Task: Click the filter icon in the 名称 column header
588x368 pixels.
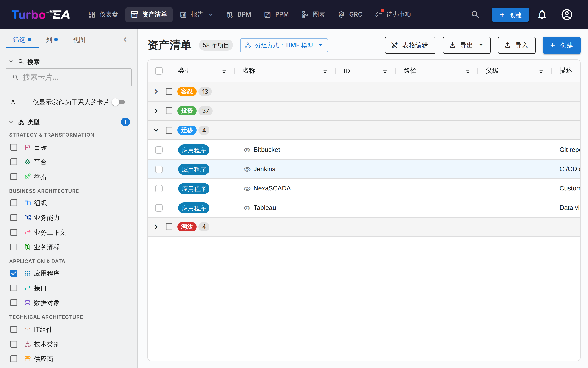Action: [325, 71]
